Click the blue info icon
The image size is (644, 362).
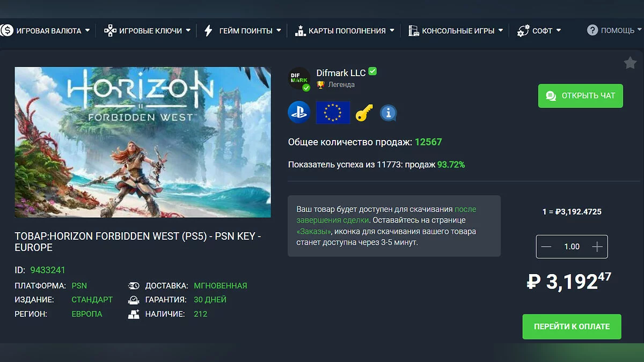pyautogui.click(x=388, y=113)
